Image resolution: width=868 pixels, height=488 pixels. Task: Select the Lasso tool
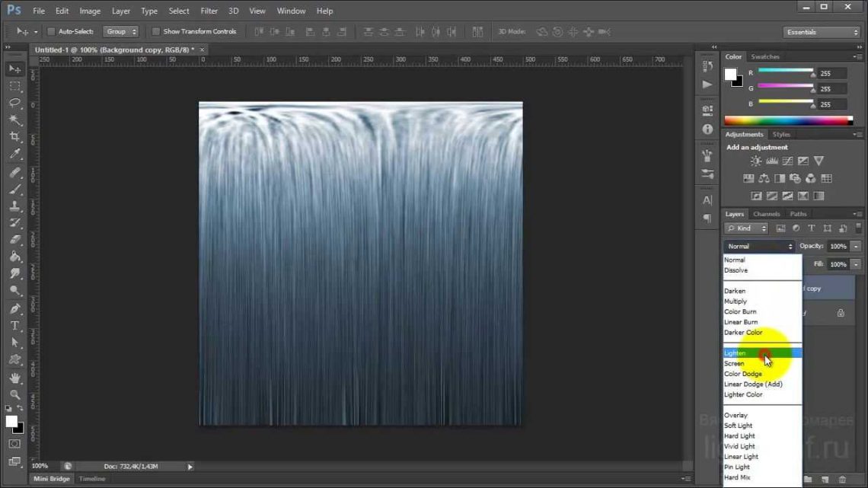(15, 103)
